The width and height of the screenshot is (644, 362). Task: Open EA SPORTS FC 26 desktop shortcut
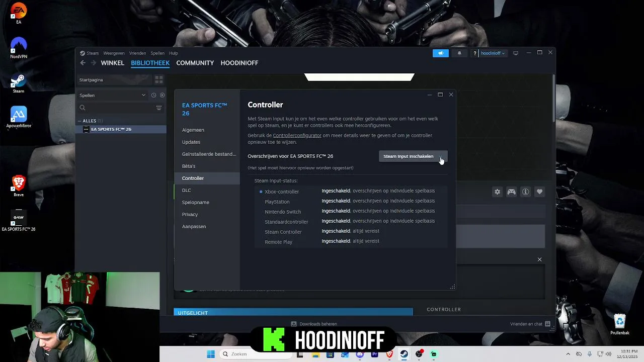point(19,220)
